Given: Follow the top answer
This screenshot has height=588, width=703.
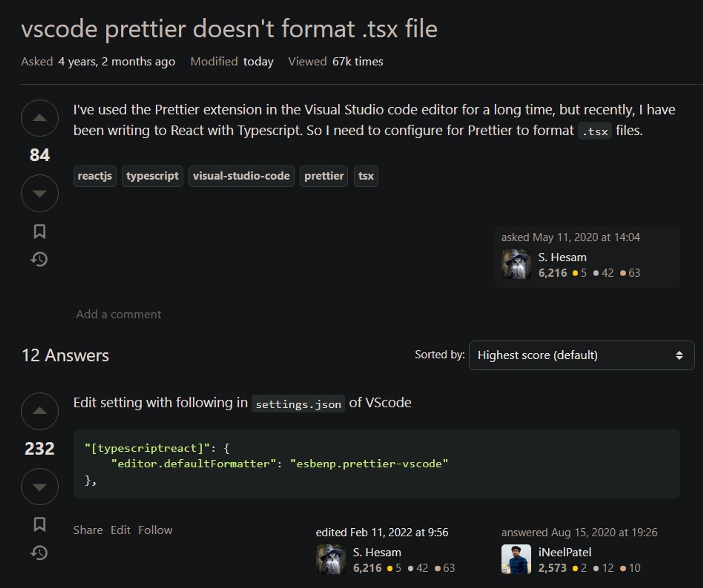Looking at the screenshot, I should point(155,530).
